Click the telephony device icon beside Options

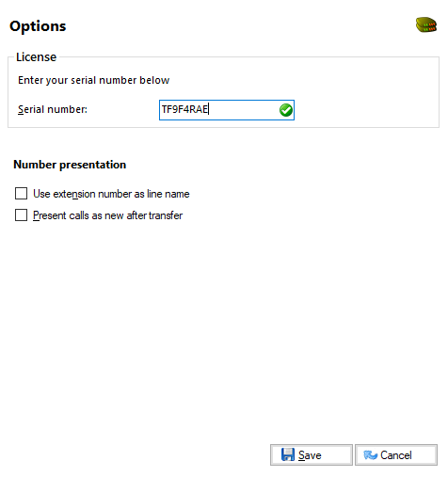[426, 24]
